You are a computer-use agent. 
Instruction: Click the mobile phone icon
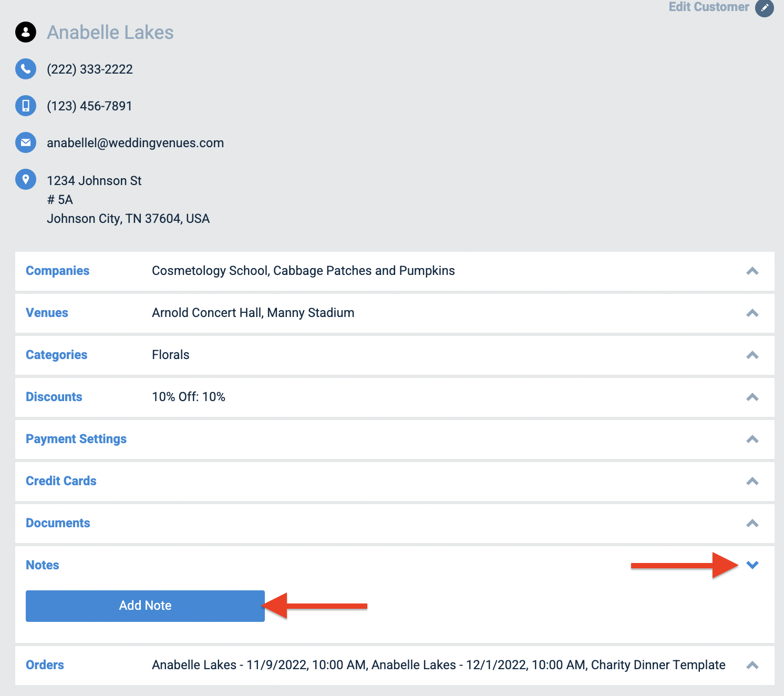pos(26,106)
